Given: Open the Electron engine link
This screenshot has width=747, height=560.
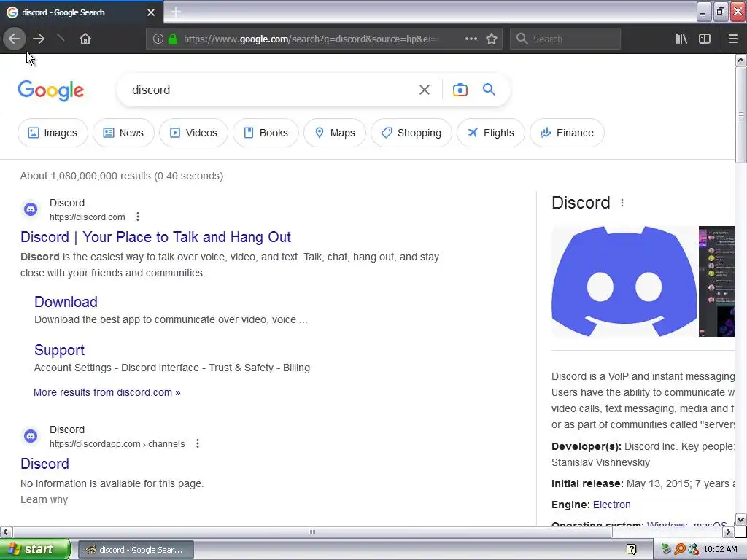Looking at the screenshot, I should pos(612,505).
